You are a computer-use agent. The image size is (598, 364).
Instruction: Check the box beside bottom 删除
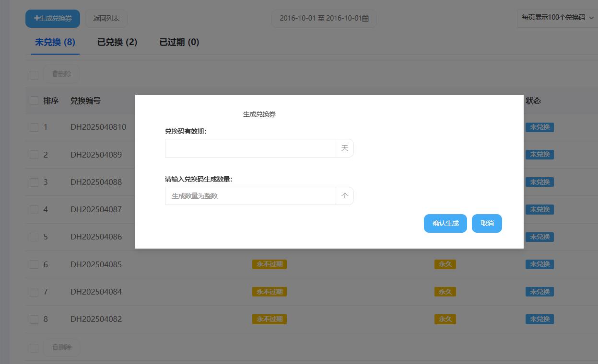tap(34, 348)
